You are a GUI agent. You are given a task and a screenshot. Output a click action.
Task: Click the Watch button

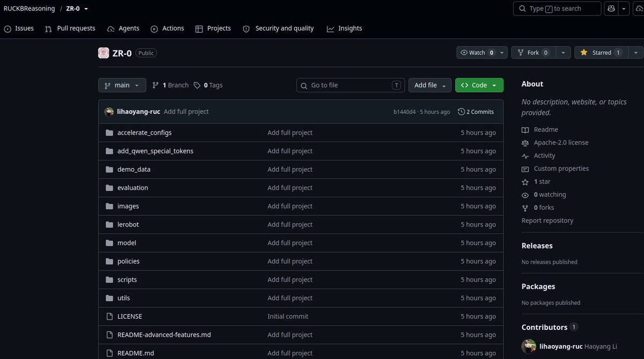click(x=477, y=53)
